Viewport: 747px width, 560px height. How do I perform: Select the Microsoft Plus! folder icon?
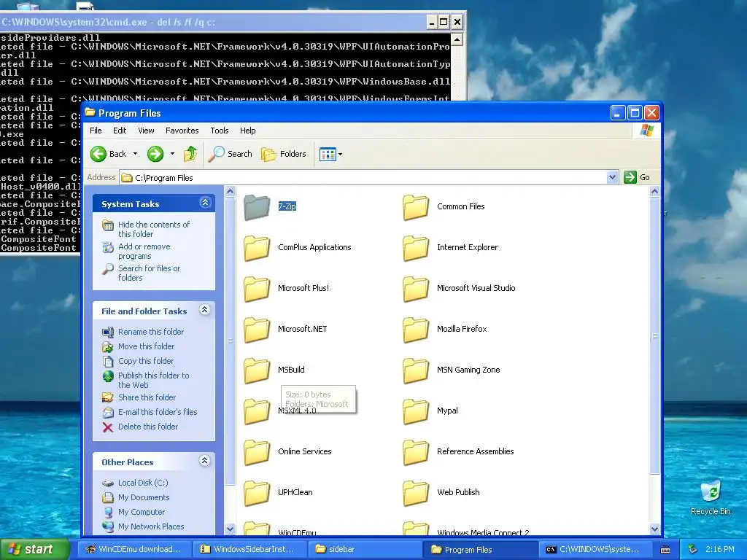point(257,289)
